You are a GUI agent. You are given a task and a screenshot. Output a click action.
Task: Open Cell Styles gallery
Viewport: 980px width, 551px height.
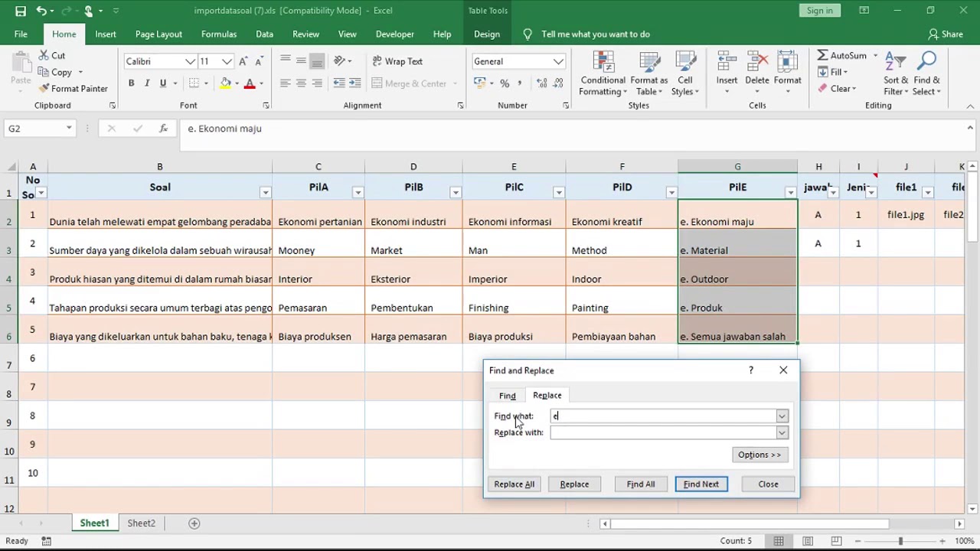(x=685, y=74)
